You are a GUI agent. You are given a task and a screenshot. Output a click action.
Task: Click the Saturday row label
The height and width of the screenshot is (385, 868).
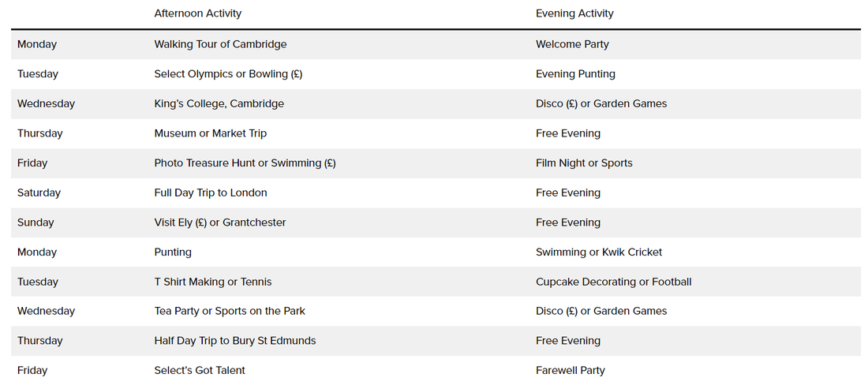tap(39, 192)
